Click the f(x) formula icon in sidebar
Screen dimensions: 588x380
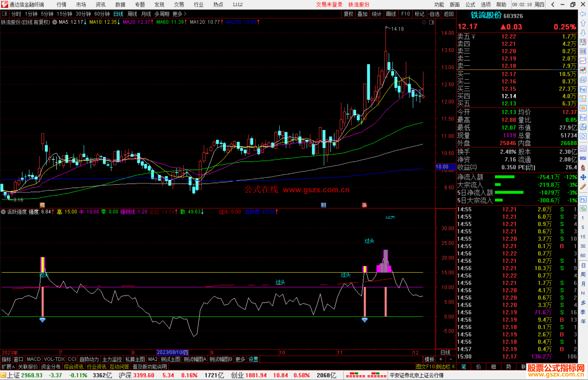(583, 127)
